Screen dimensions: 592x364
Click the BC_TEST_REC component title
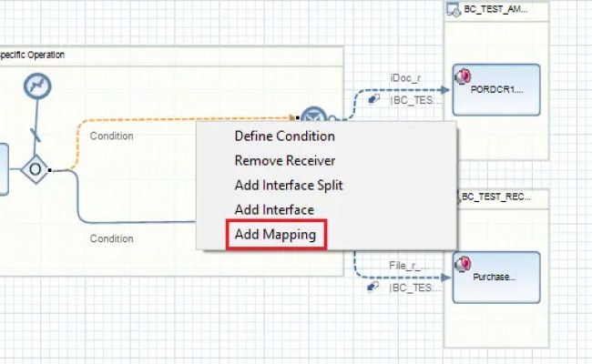click(496, 197)
